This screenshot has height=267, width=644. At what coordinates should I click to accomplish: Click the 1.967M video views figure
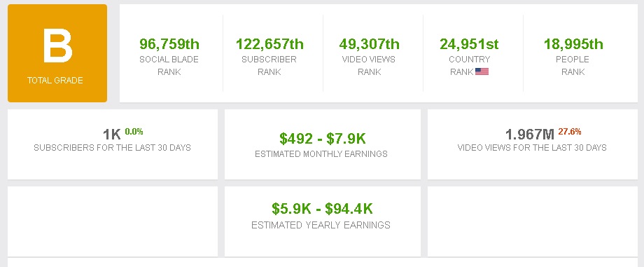[x=530, y=134]
